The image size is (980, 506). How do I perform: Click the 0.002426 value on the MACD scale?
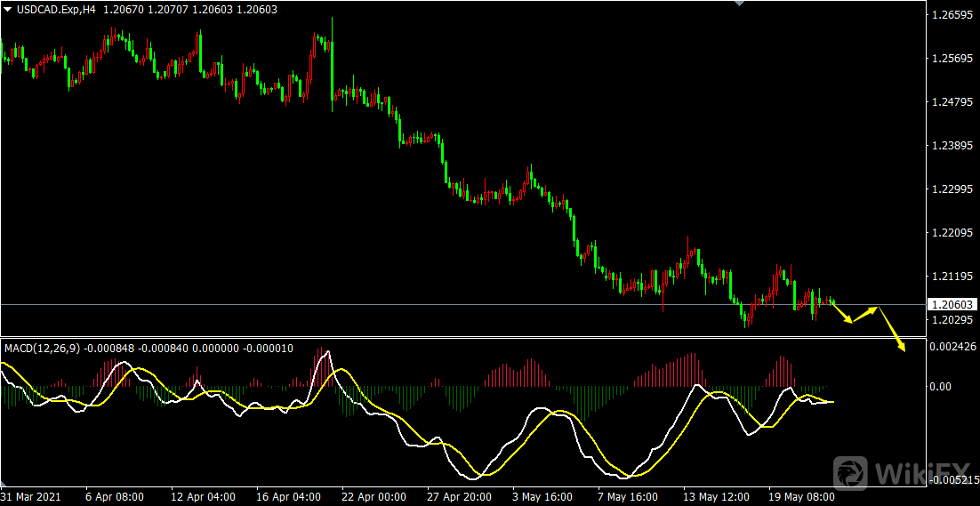click(x=952, y=346)
